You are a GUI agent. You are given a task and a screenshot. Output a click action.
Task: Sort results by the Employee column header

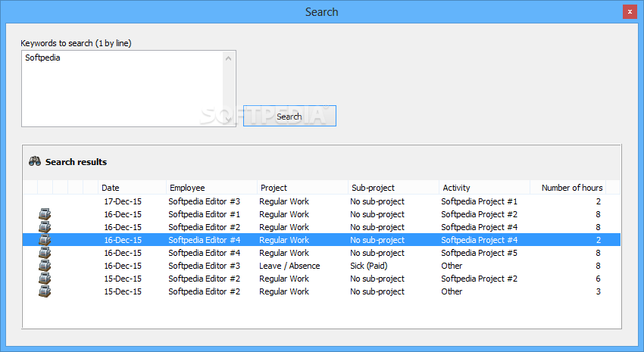[x=211, y=188]
